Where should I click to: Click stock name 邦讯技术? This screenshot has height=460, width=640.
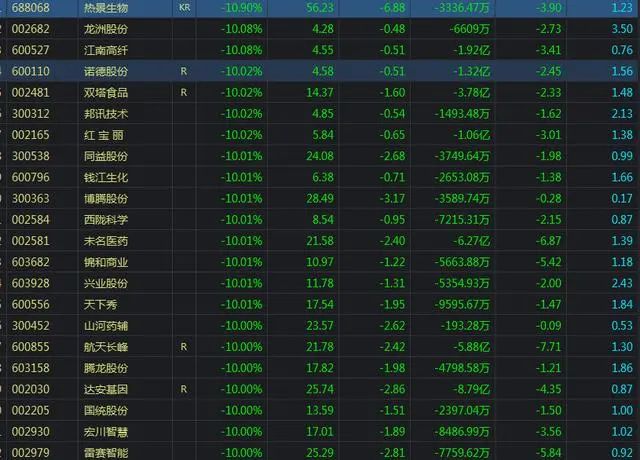106,114
